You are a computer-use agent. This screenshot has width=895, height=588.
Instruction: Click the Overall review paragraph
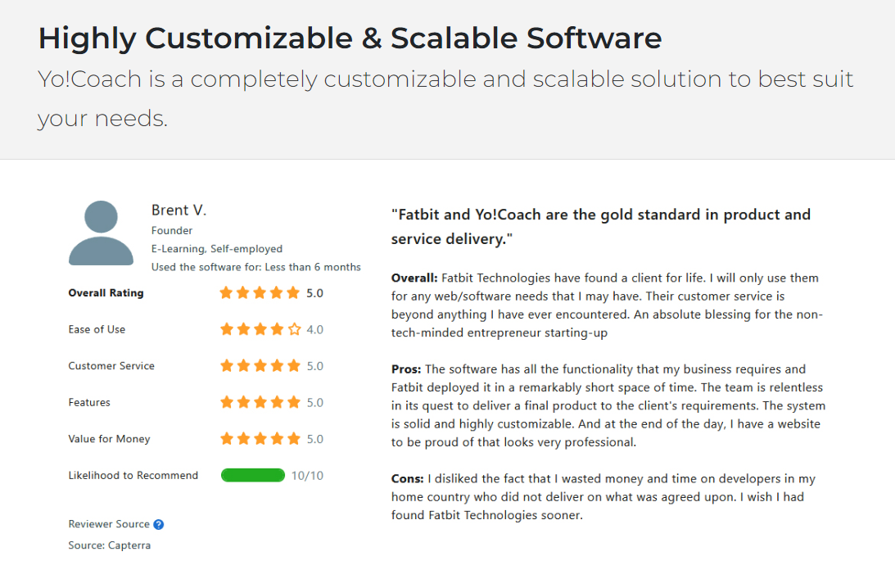click(606, 305)
